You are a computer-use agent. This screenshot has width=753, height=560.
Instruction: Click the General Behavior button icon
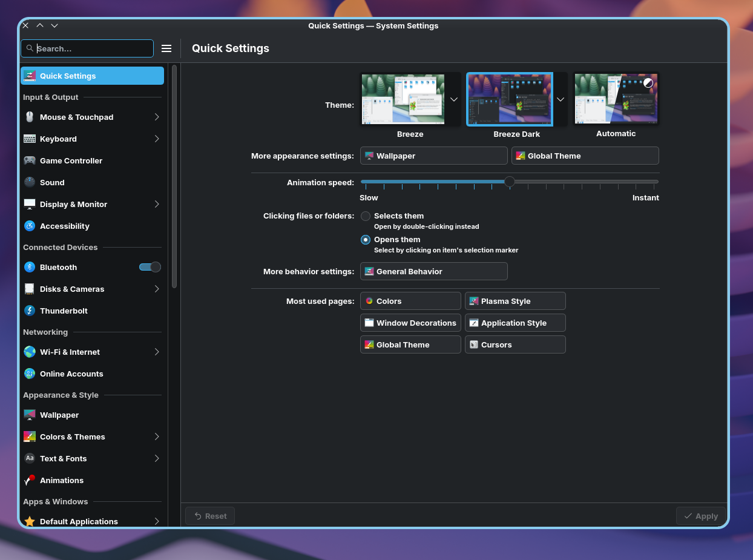tap(369, 271)
